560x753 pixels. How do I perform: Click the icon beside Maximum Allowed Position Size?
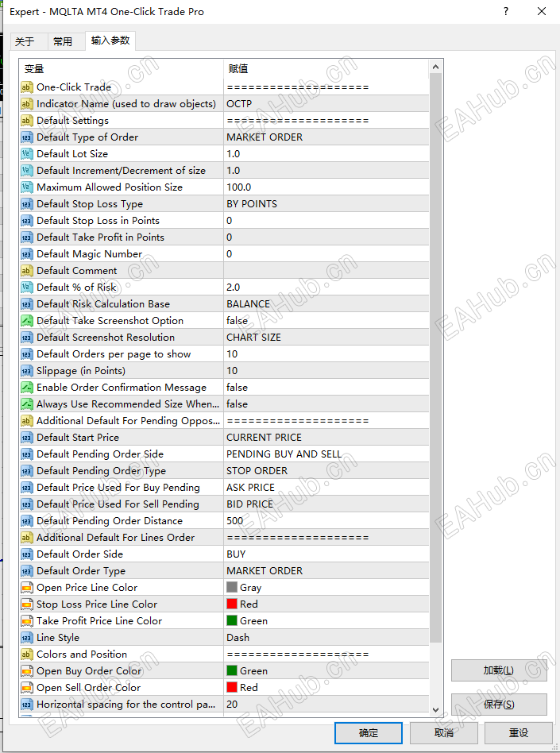[26, 187]
